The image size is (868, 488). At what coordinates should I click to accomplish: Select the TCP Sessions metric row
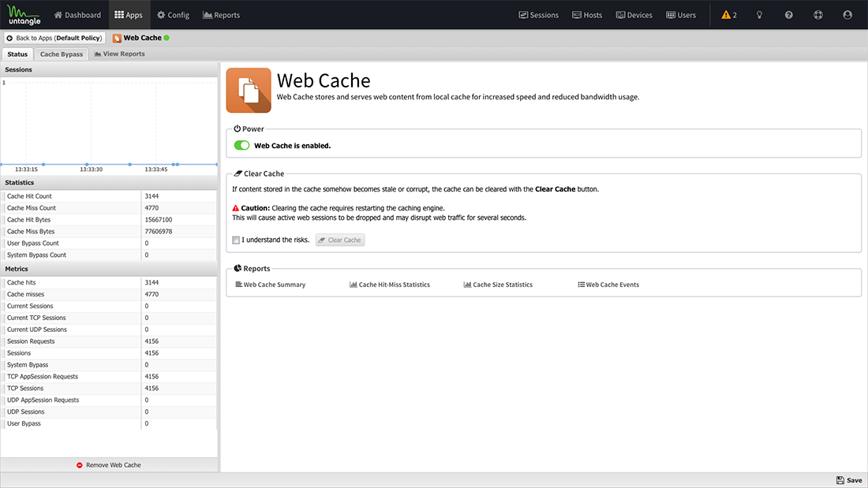109,389
